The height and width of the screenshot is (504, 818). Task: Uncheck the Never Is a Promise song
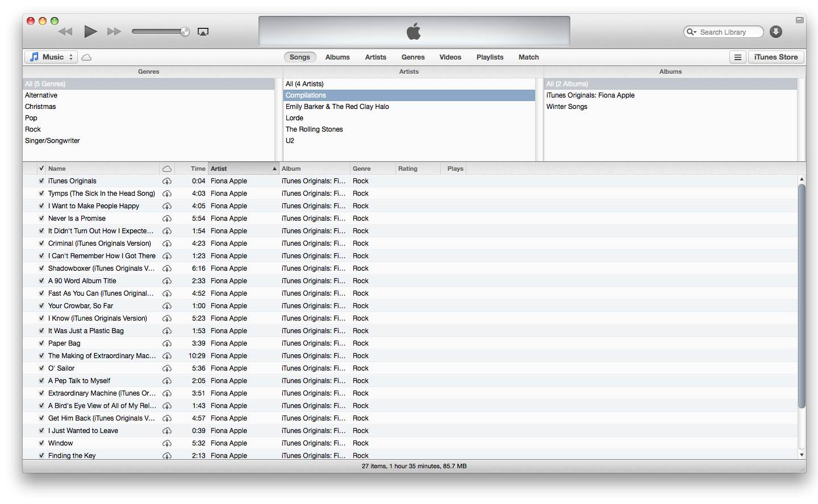[41, 219]
